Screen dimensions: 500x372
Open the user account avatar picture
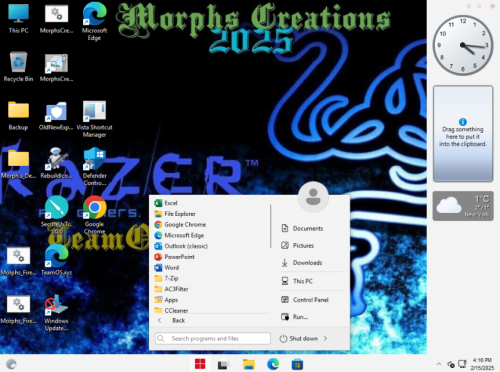[313, 197]
